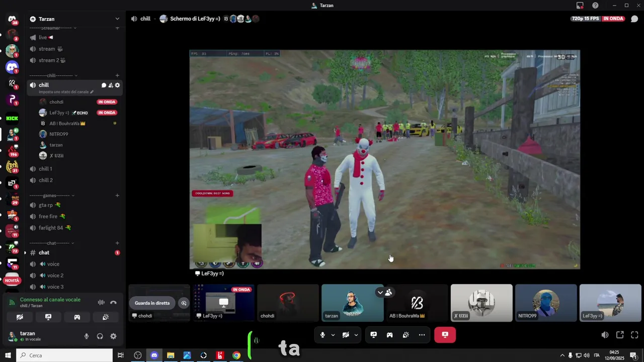Viewport: 644px width, 362px height.
Task: Stop watching the stream with the red button
Action: click(445, 335)
